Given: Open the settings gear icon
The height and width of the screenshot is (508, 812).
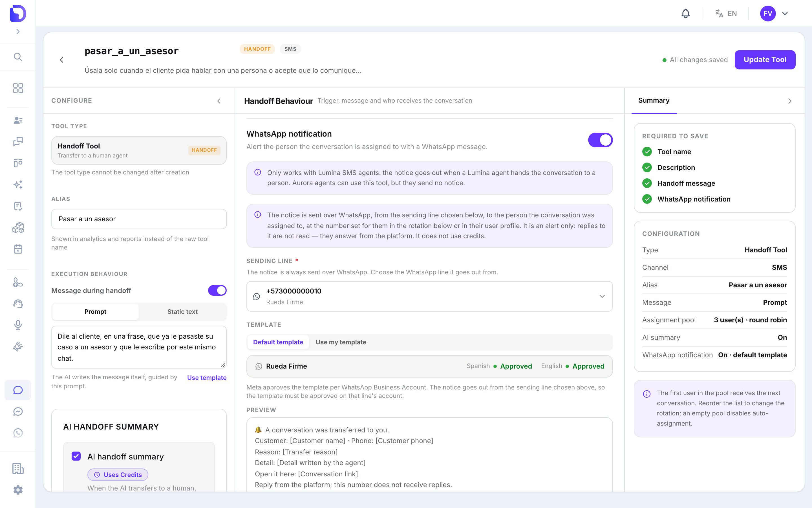Looking at the screenshot, I should pos(18,490).
